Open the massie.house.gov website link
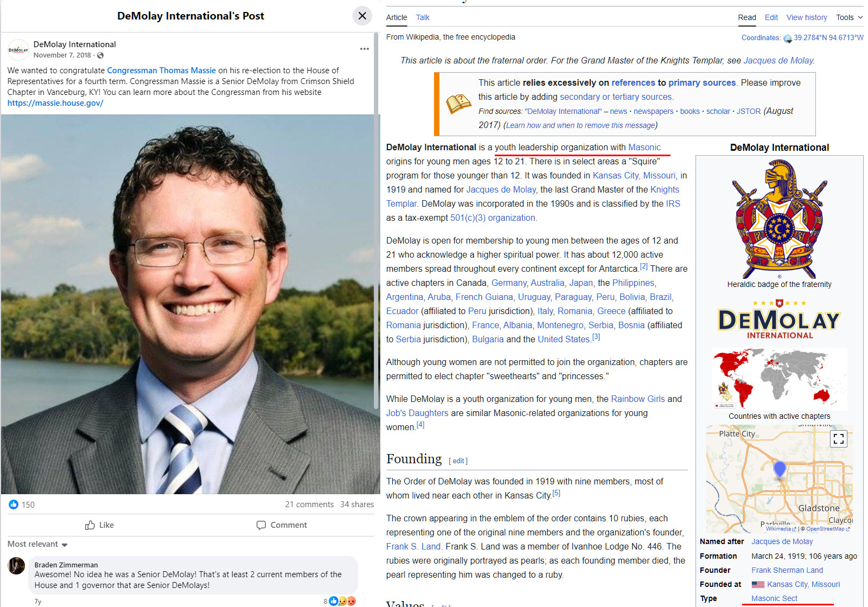 [55, 103]
